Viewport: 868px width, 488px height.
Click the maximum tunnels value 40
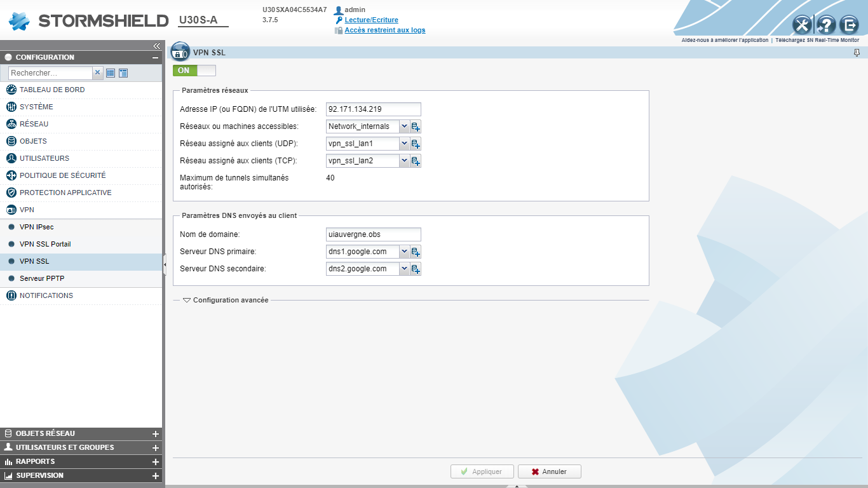(330, 178)
